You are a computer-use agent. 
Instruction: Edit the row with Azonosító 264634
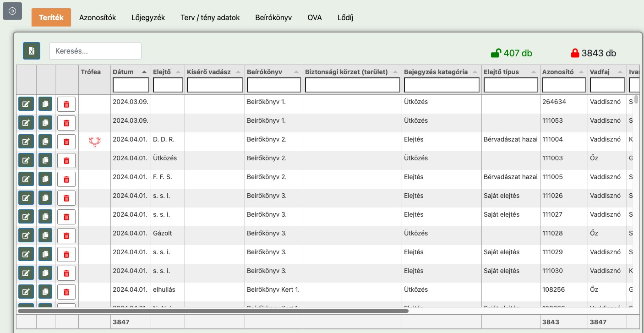point(26,104)
